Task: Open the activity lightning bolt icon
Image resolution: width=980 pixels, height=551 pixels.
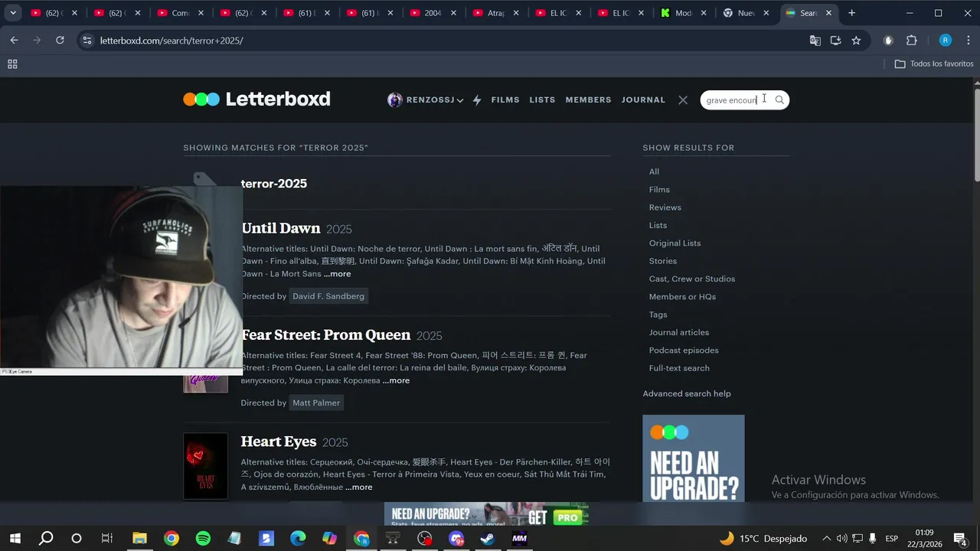Action: point(477,100)
